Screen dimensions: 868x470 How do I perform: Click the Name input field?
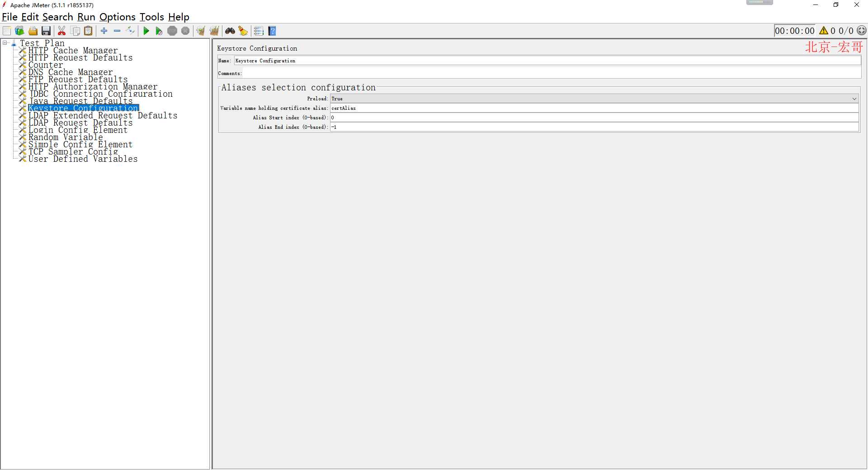coord(547,61)
